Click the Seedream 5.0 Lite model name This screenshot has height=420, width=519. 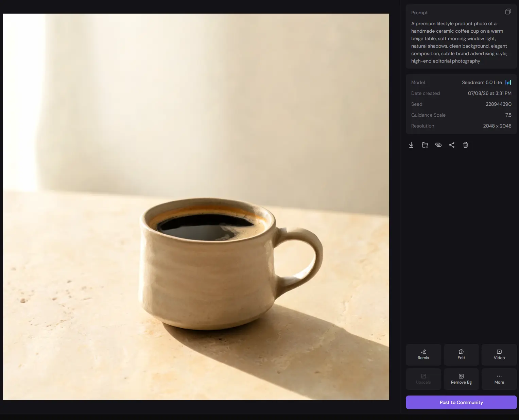point(482,82)
